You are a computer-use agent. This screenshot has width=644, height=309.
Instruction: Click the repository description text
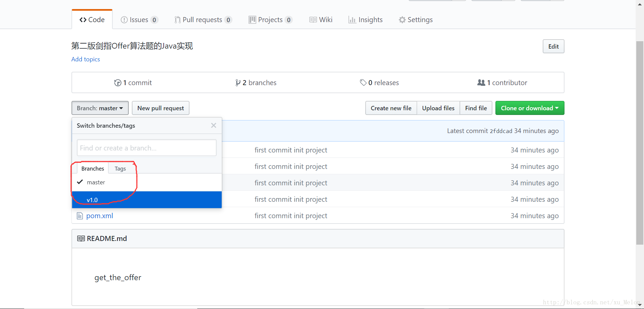click(132, 46)
